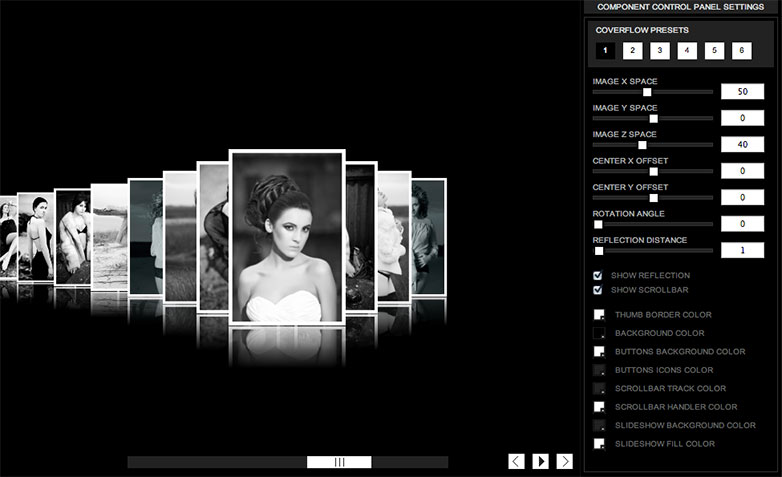Select coverflow preset 3
Screen dimensions: 782x477
click(x=660, y=50)
